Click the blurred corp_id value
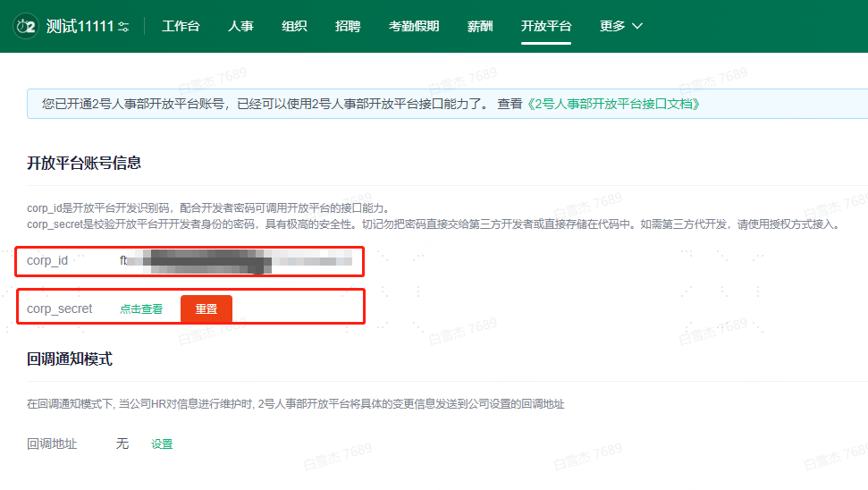Viewport: 868px width, 490px height. click(x=236, y=261)
